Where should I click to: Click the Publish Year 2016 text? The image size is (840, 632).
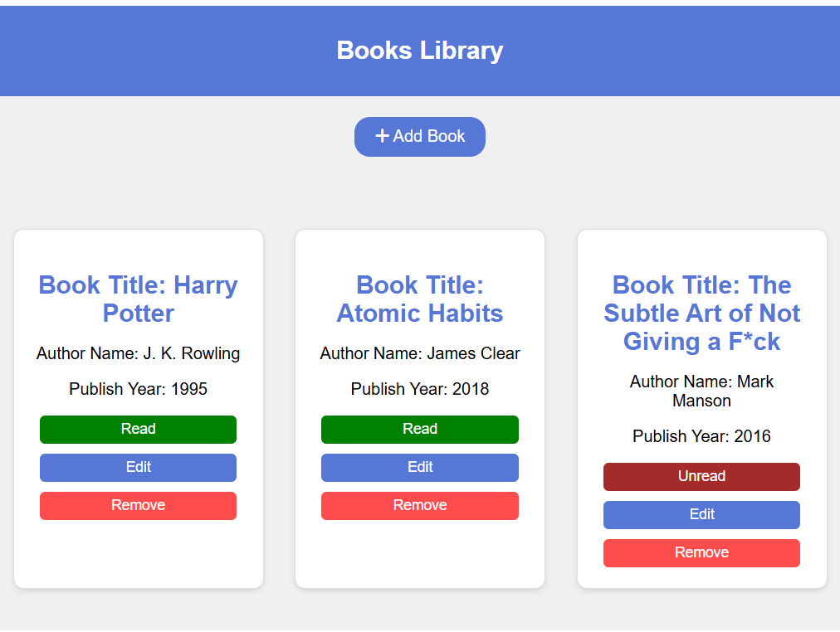[701, 437]
